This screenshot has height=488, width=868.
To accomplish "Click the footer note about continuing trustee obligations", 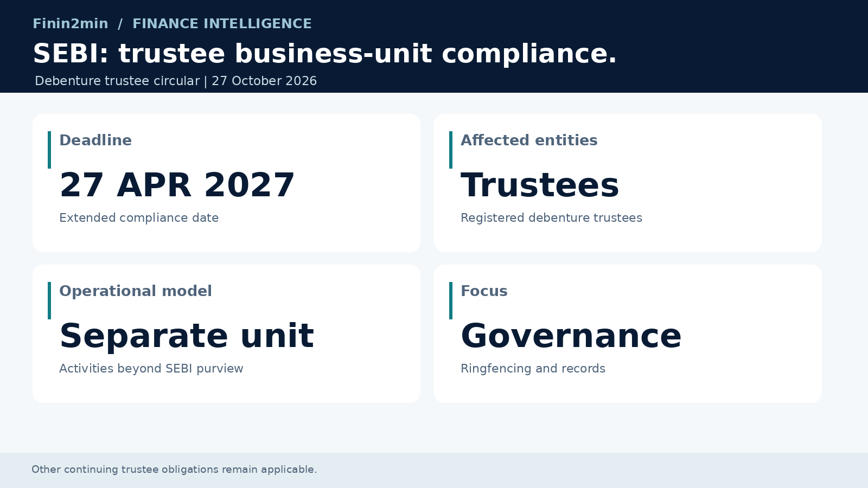I will point(174,470).
